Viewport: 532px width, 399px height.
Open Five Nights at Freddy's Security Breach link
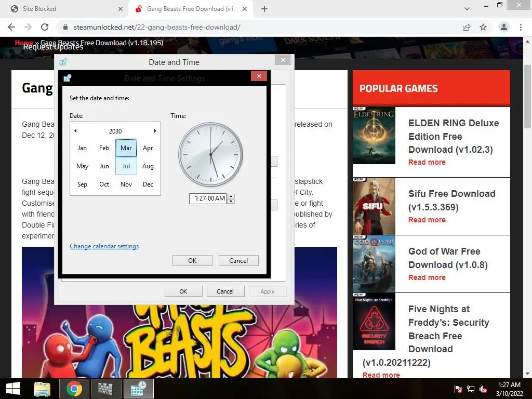pyautogui.click(x=448, y=329)
